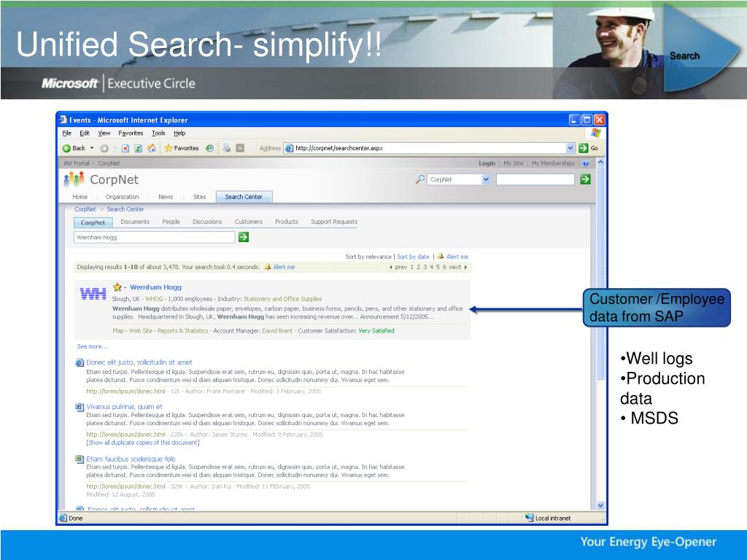Click the address bar URL field
This screenshot has height=560, width=747.
430,148
